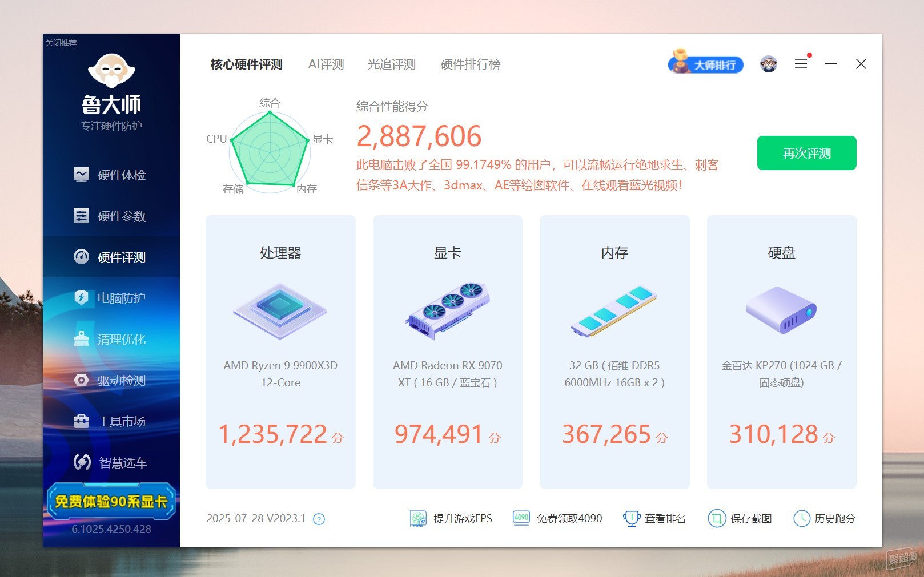Switch to the AI评测 tab
924x577 pixels.
pos(326,64)
